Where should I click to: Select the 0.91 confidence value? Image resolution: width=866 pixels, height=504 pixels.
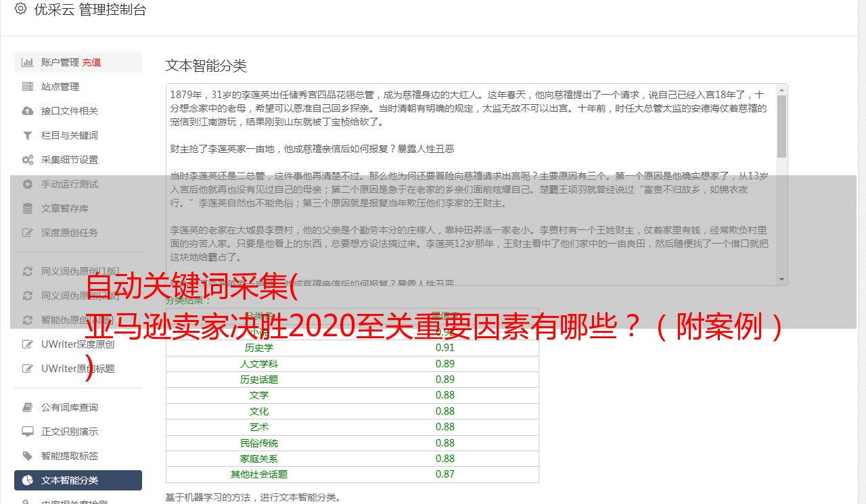tap(445, 348)
